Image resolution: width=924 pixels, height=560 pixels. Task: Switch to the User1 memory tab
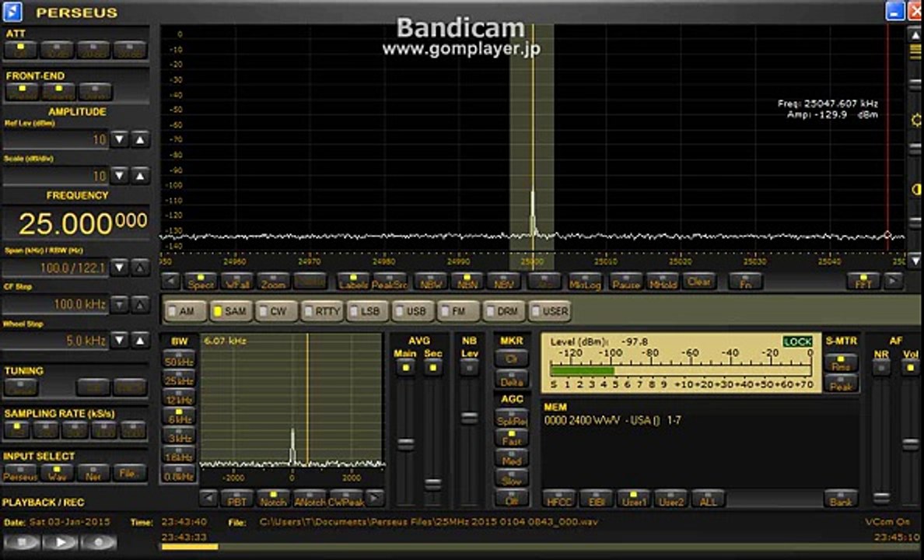point(633,499)
